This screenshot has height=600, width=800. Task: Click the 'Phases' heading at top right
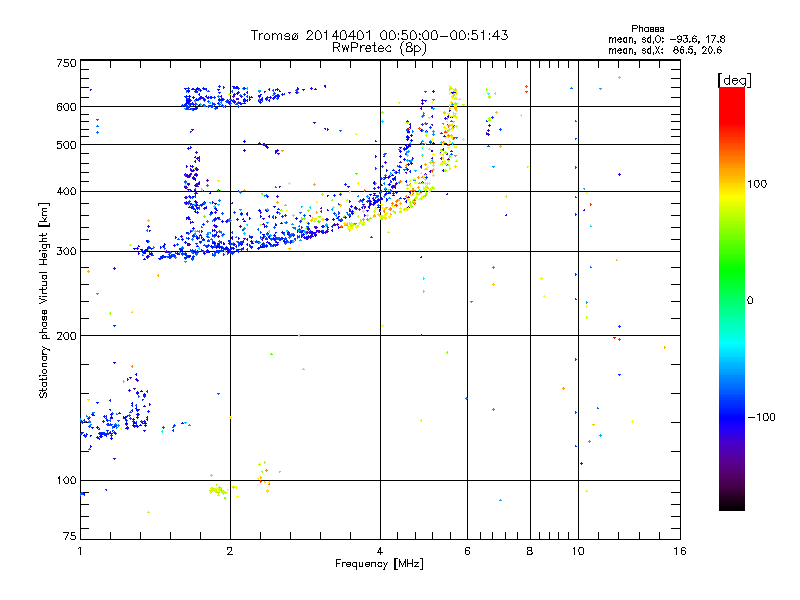(647, 29)
